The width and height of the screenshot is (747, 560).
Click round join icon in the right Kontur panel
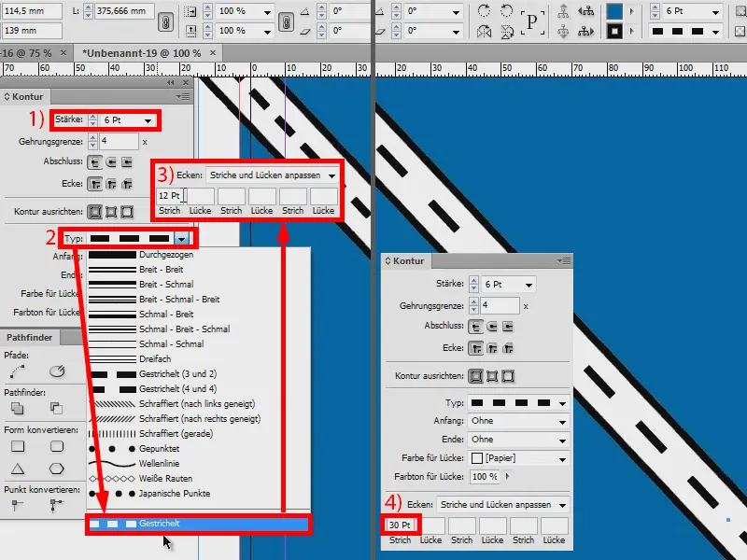coord(492,348)
